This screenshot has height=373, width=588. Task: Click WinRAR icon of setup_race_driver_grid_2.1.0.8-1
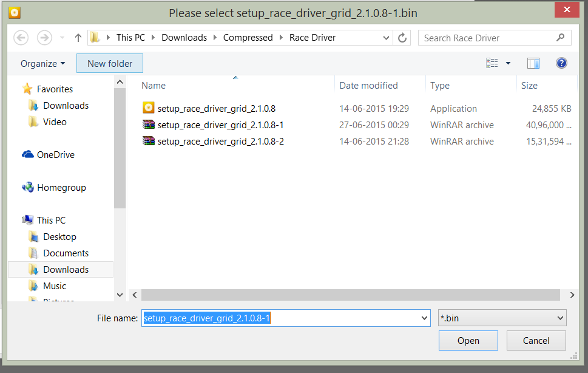149,124
